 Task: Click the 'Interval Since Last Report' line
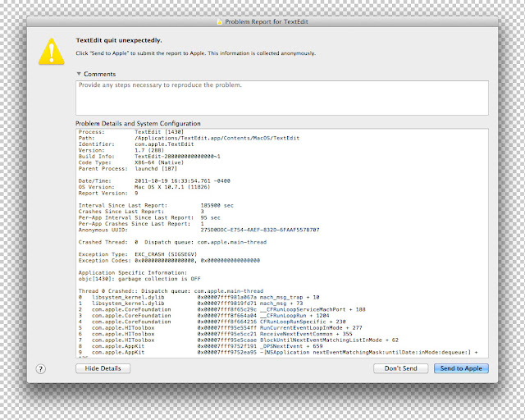click(x=156, y=205)
